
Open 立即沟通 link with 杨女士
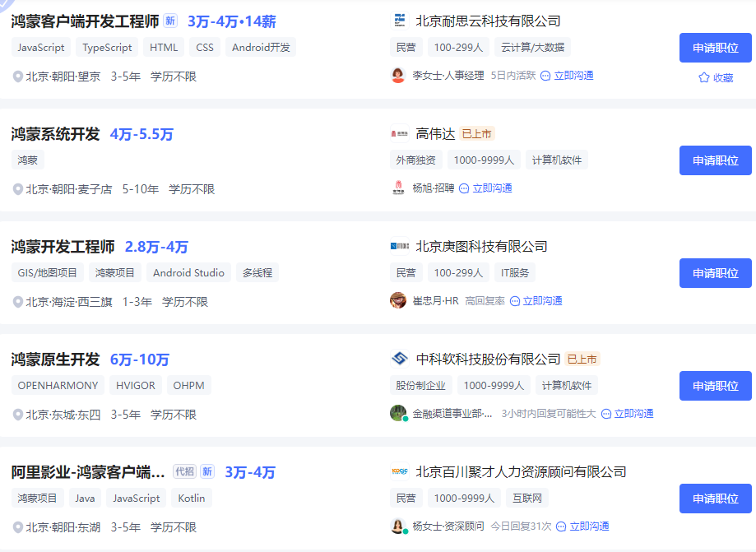click(x=589, y=526)
